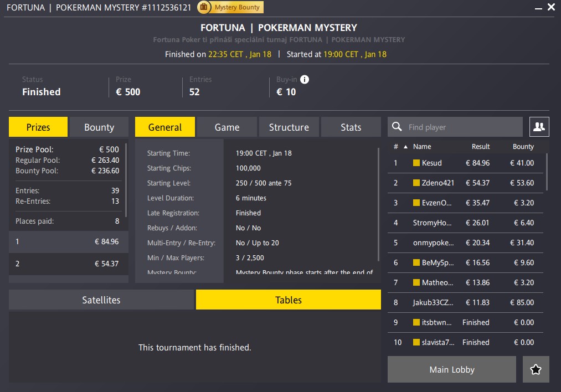Open the Game tab
561x392 pixels.
point(227,127)
